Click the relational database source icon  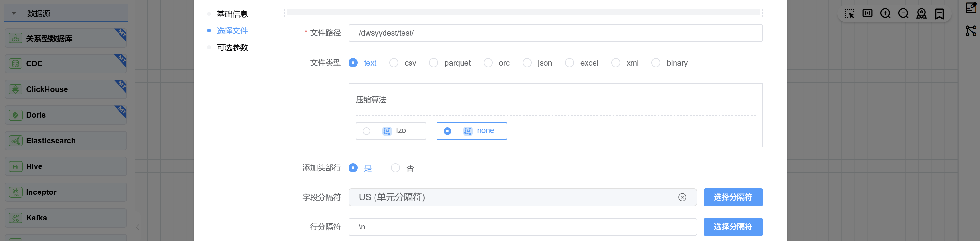[x=16, y=38]
